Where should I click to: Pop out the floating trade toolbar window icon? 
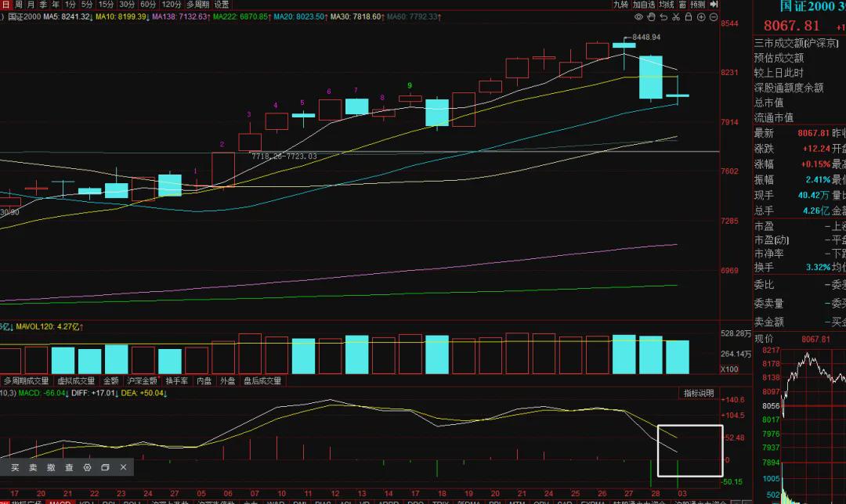tap(105, 467)
